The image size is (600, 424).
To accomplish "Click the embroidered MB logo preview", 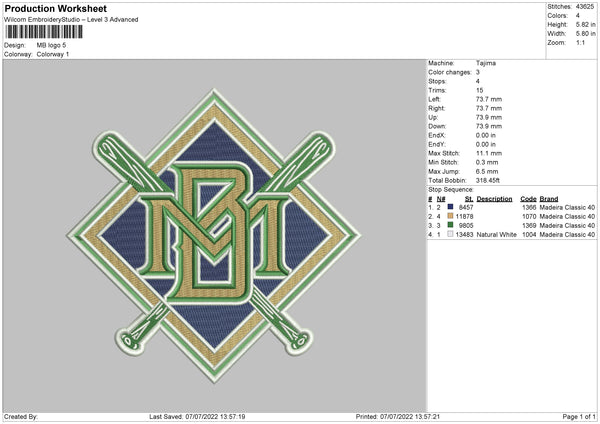I will pos(214,235).
